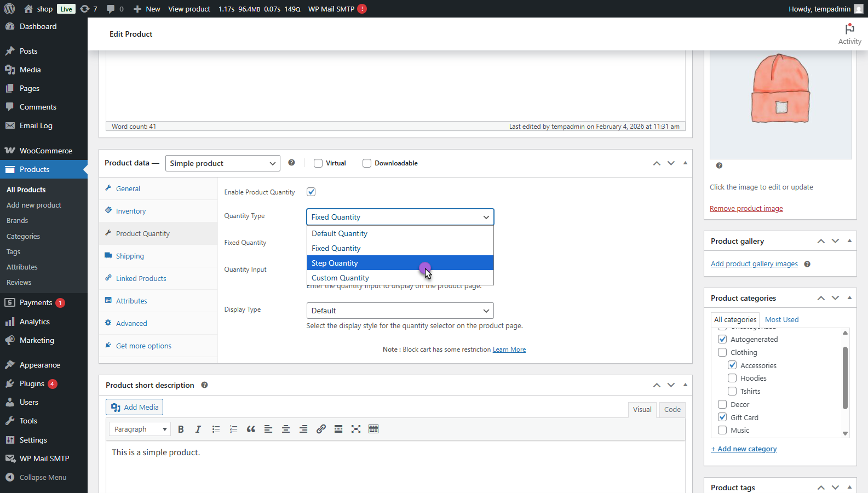Insert a blockquote using the quote icon
Viewport: 868px width, 493px height.
[x=251, y=429]
